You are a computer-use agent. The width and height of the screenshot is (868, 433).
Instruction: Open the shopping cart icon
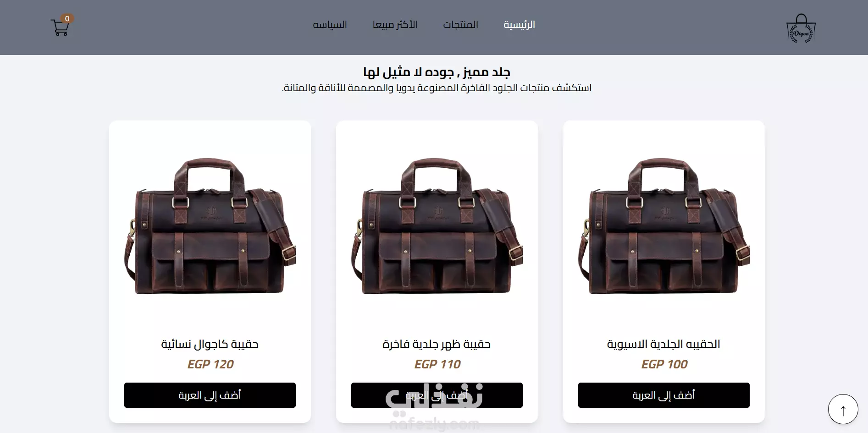[60, 27]
